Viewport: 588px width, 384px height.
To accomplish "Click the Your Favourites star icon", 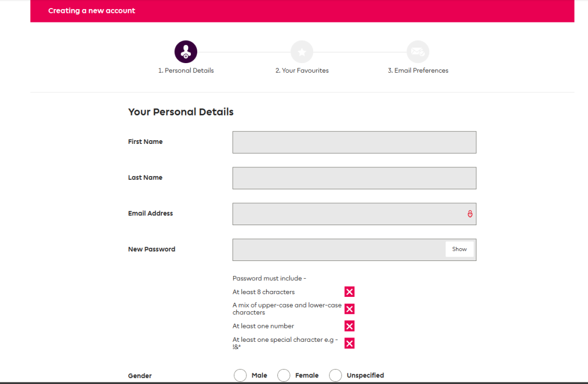I will (302, 52).
